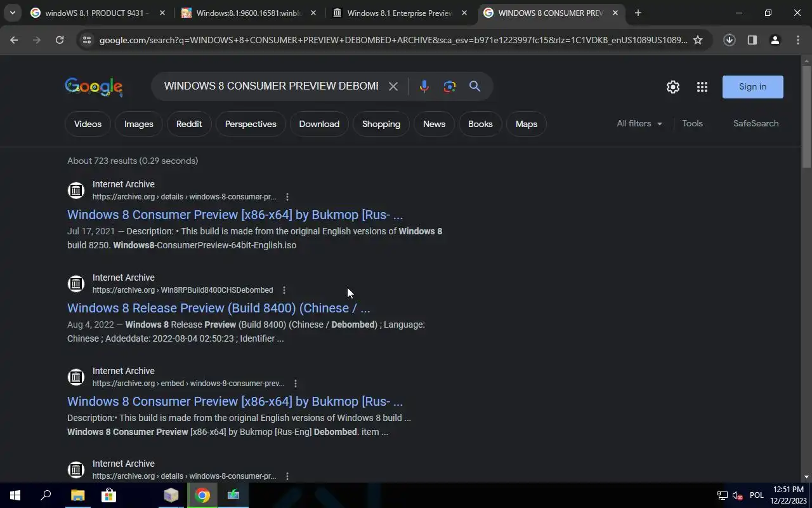Switch to Windows 8.1 Enterprise Preview tab

(400, 13)
